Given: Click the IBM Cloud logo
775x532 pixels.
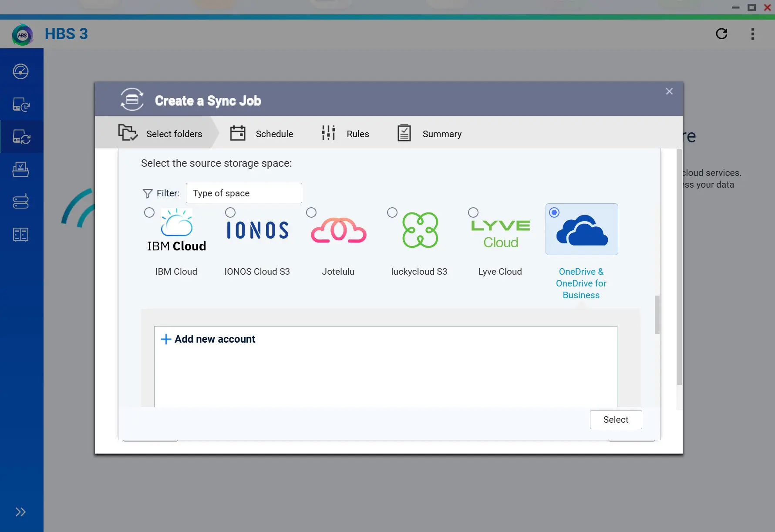Looking at the screenshot, I should point(177,230).
